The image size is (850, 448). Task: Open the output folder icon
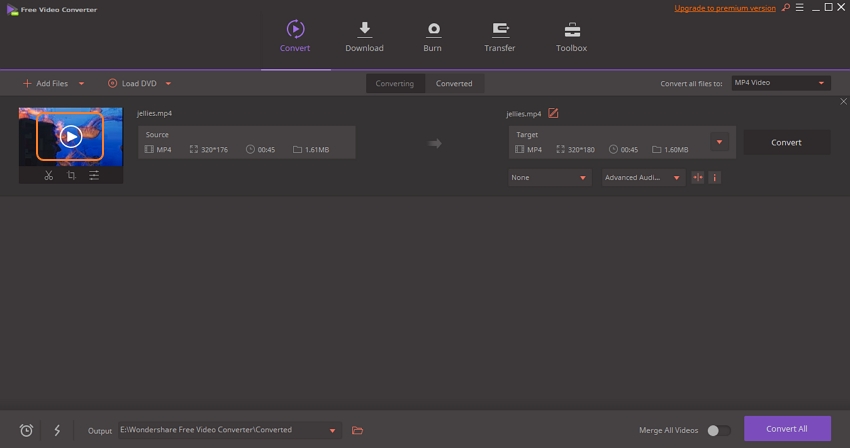357,430
